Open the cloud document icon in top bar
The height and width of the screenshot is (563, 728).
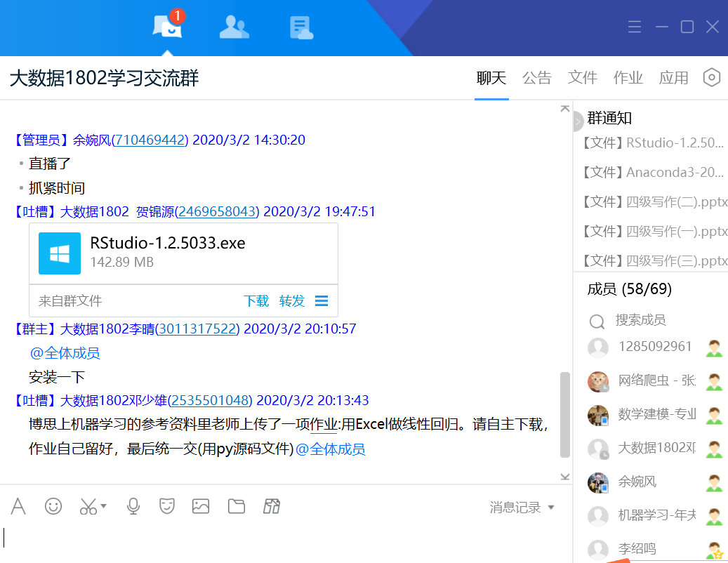coord(300,27)
